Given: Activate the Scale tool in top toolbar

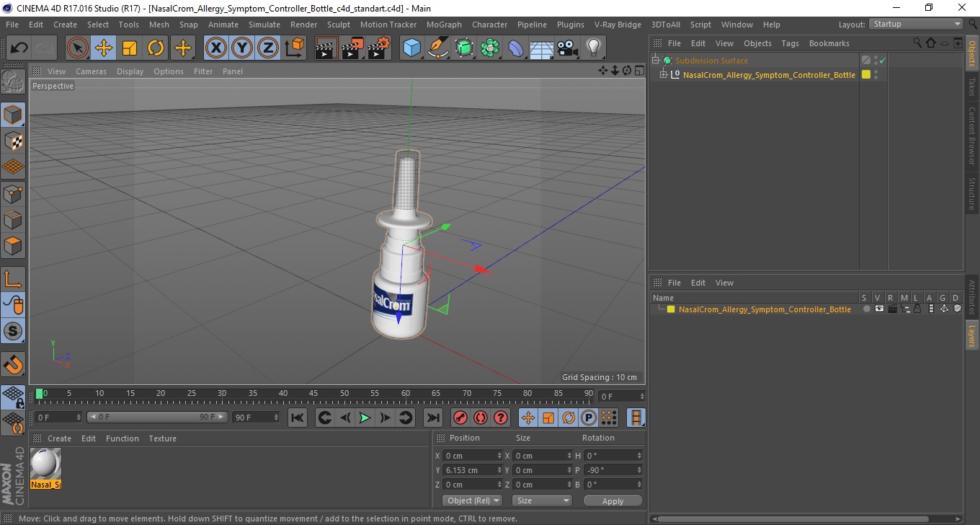Looking at the screenshot, I should tap(130, 48).
